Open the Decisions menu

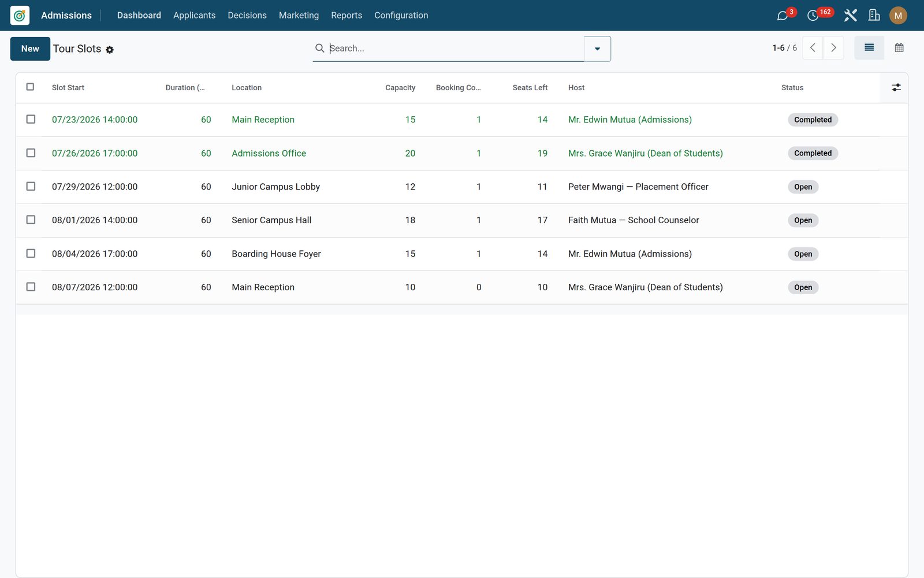[x=247, y=16]
